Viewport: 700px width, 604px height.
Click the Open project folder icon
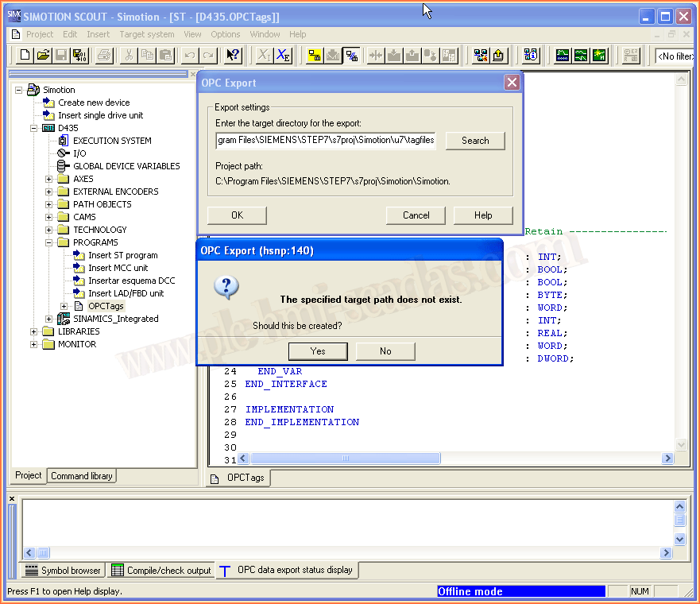point(43,55)
